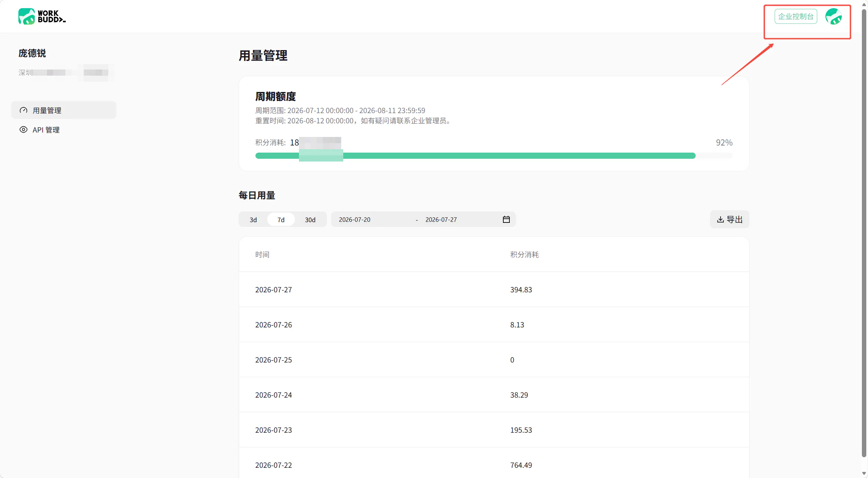Click the 92% usage label
This screenshot has width=868, height=478.
724,142
